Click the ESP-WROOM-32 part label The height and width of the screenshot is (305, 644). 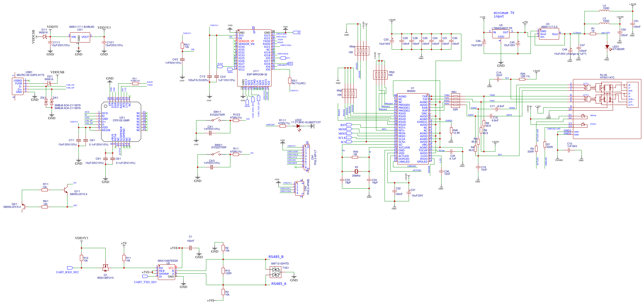[257, 74]
